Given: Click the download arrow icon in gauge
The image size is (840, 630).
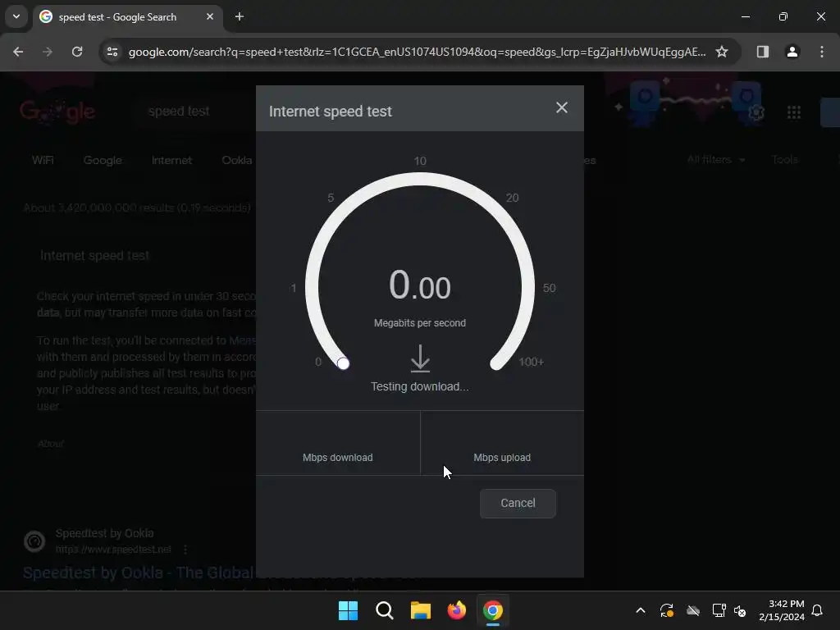Looking at the screenshot, I should coord(420,358).
